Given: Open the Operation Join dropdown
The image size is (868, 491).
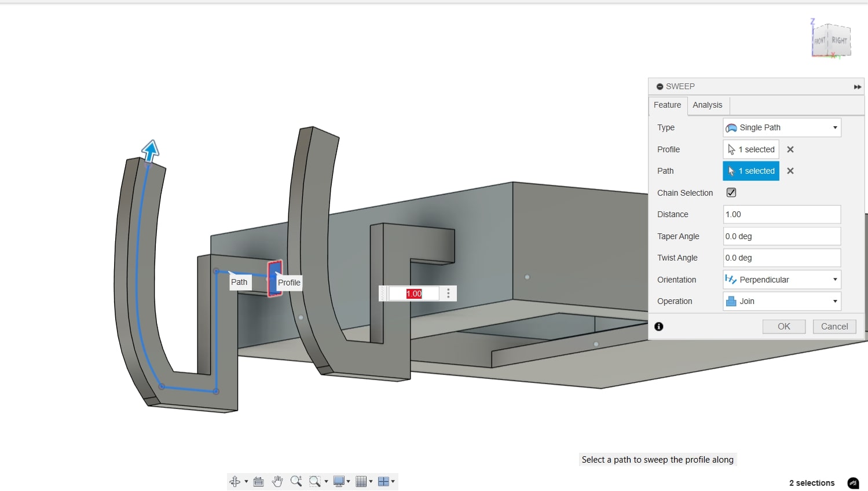Looking at the screenshot, I should 782,301.
